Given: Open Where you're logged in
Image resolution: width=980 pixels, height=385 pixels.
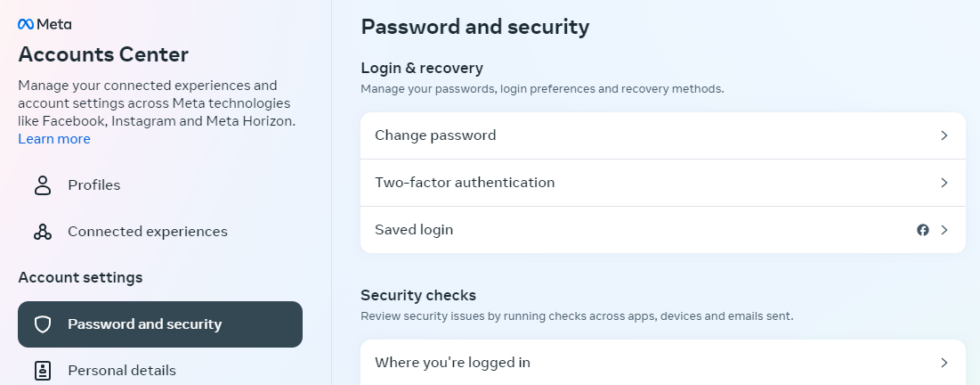Looking at the screenshot, I should click(x=663, y=363).
